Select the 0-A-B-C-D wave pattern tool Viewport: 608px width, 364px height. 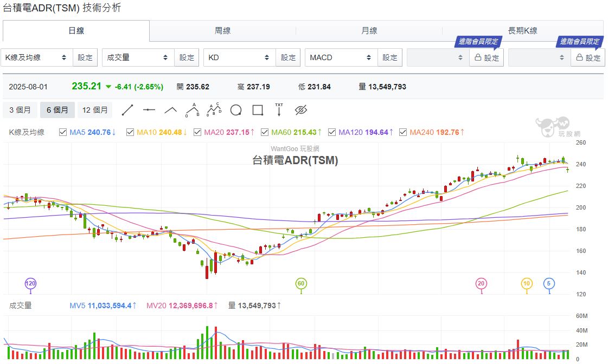pyautogui.click(x=214, y=110)
